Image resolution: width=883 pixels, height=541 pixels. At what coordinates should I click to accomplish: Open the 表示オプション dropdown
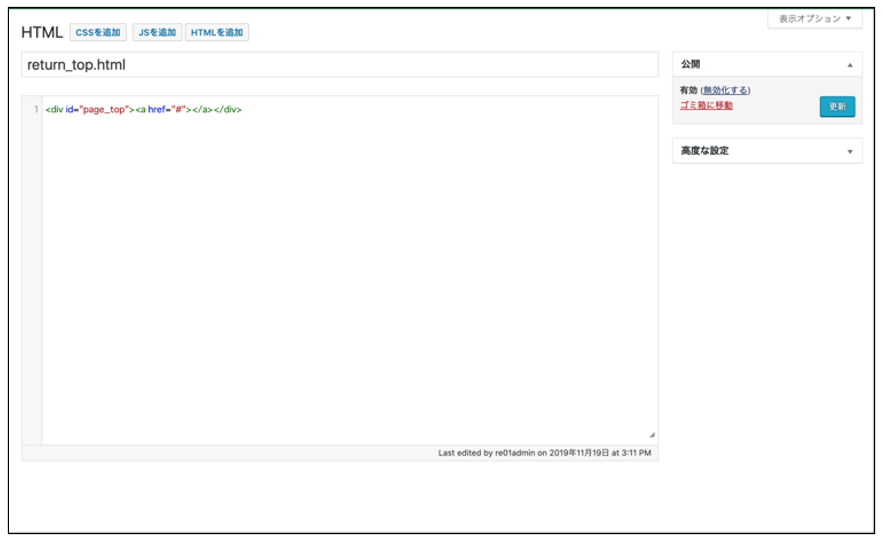pyautogui.click(x=814, y=19)
